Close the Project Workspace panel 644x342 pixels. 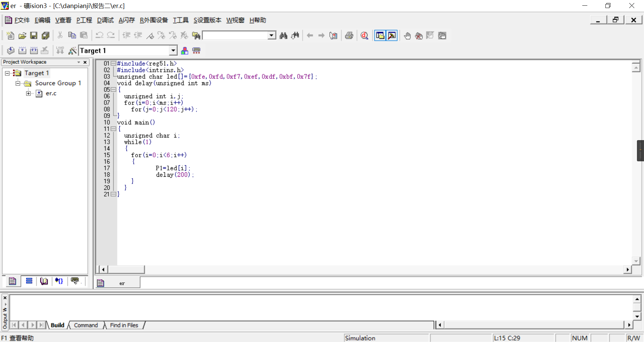pyautogui.click(x=85, y=62)
